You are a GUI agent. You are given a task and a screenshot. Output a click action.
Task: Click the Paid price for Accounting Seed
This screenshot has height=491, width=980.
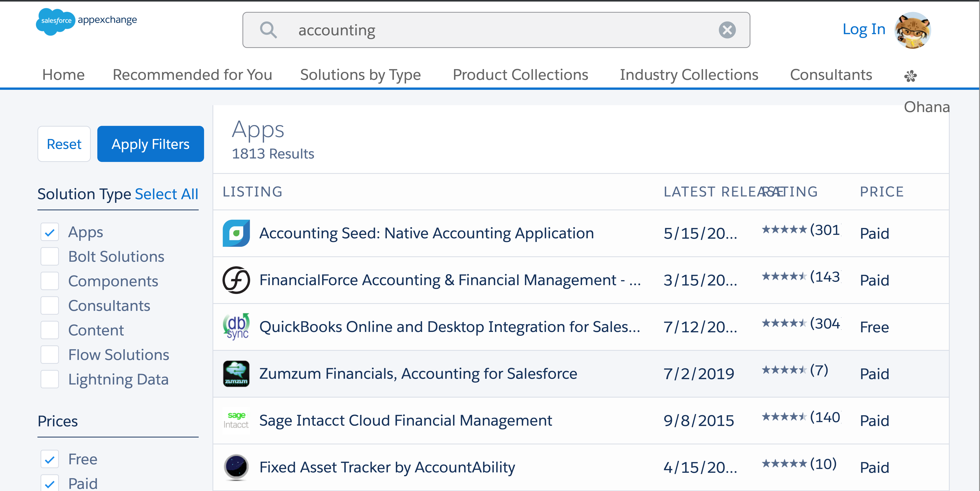point(875,233)
